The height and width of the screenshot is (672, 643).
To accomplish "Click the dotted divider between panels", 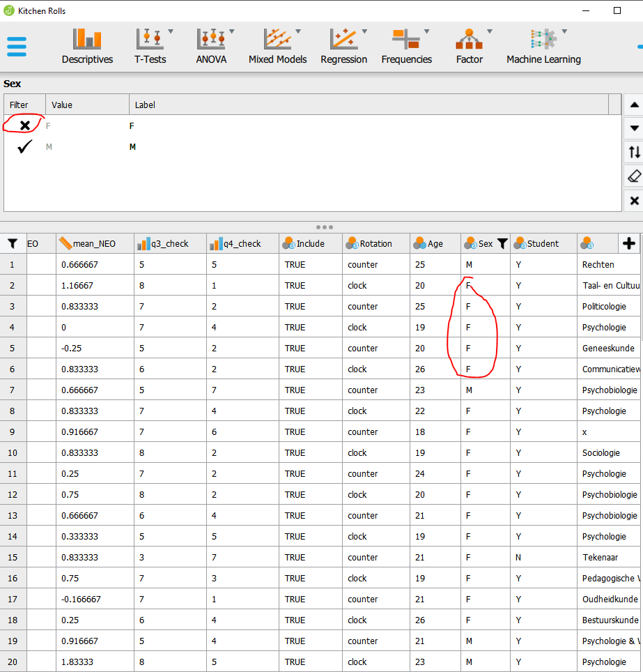I will tap(324, 227).
